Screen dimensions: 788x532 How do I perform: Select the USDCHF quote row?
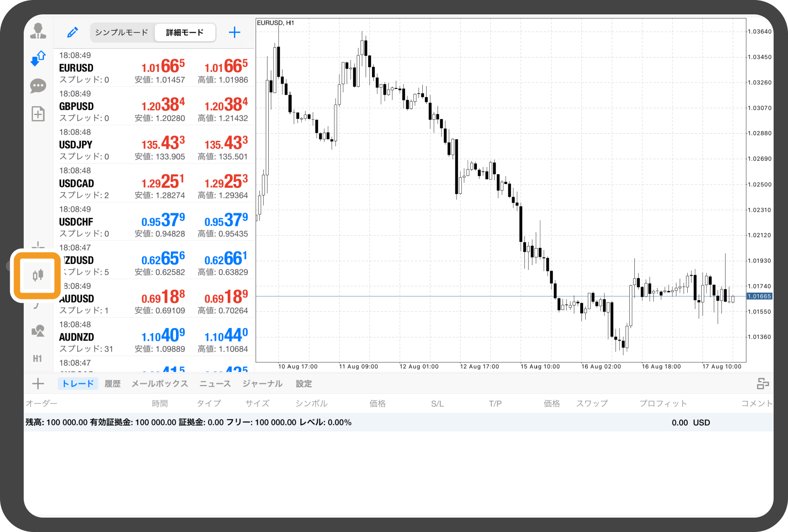[x=154, y=222]
